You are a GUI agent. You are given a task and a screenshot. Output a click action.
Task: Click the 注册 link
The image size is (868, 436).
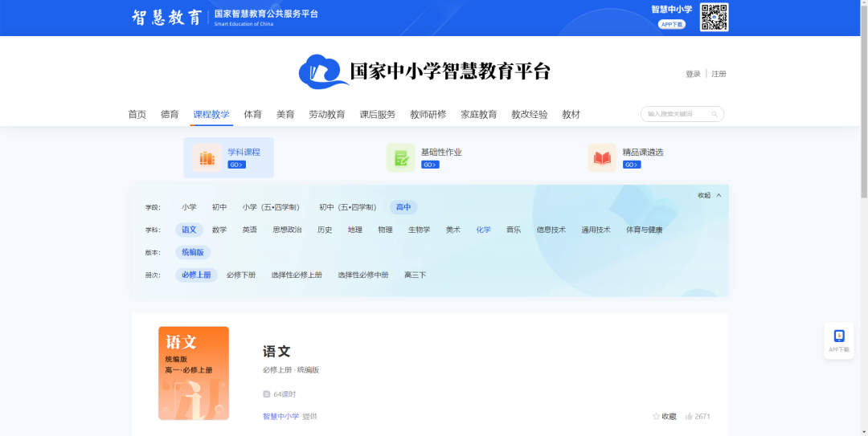[719, 74]
